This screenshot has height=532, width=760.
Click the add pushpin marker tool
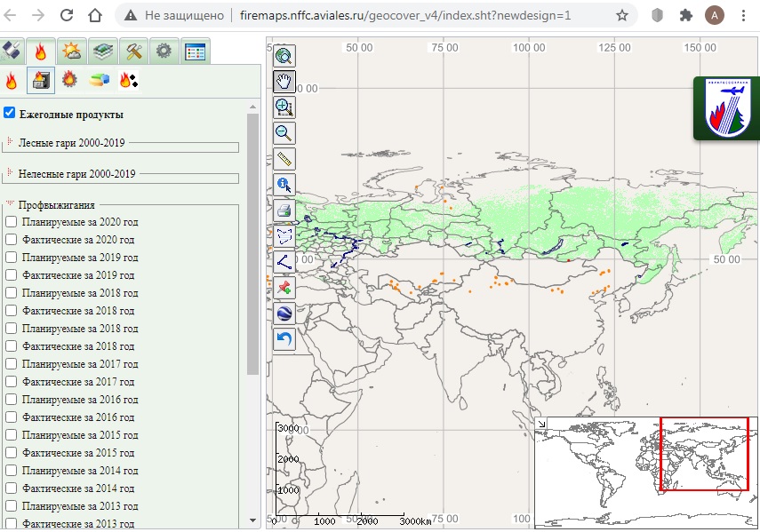click(x=284, y=288)
